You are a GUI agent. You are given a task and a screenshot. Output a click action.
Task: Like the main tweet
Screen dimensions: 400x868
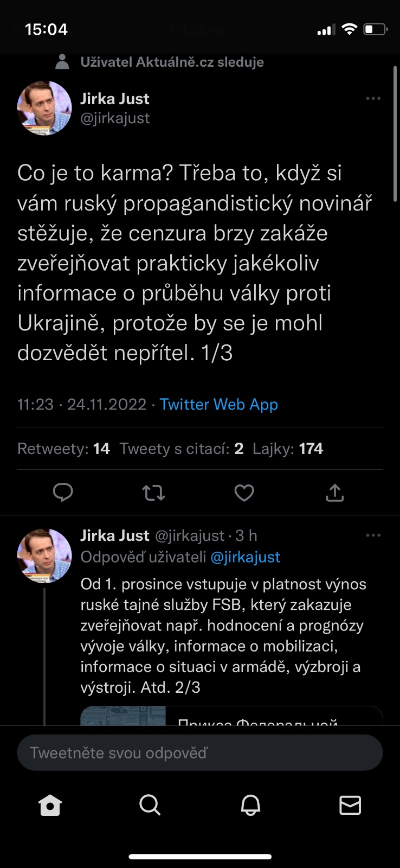tap(244, 493)
